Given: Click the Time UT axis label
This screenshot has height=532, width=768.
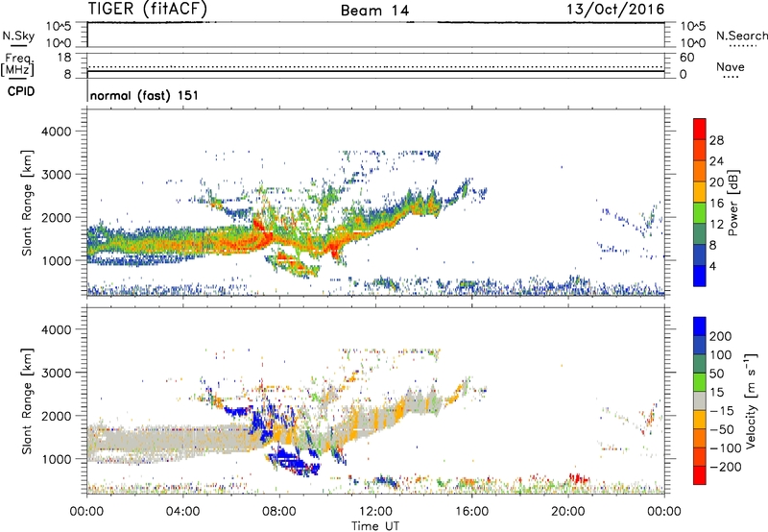Looking at the screenshot, I should pyautogui.click(x=375, y=525).
